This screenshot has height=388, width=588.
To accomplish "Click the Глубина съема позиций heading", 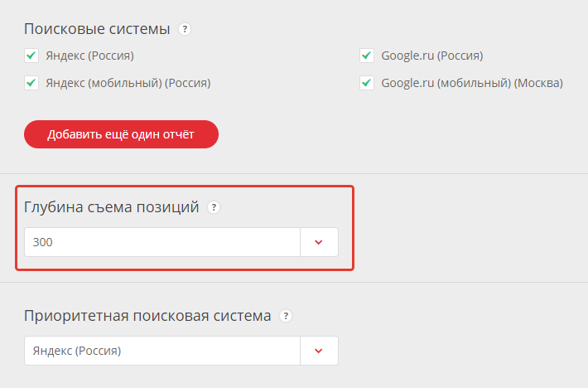I will pos(111,207).
